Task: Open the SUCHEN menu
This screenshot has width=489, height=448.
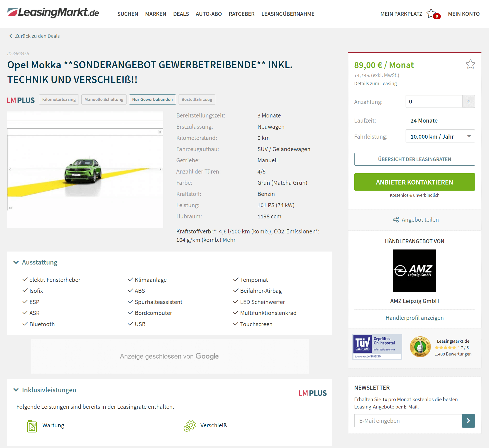Action: coord(128,14)
